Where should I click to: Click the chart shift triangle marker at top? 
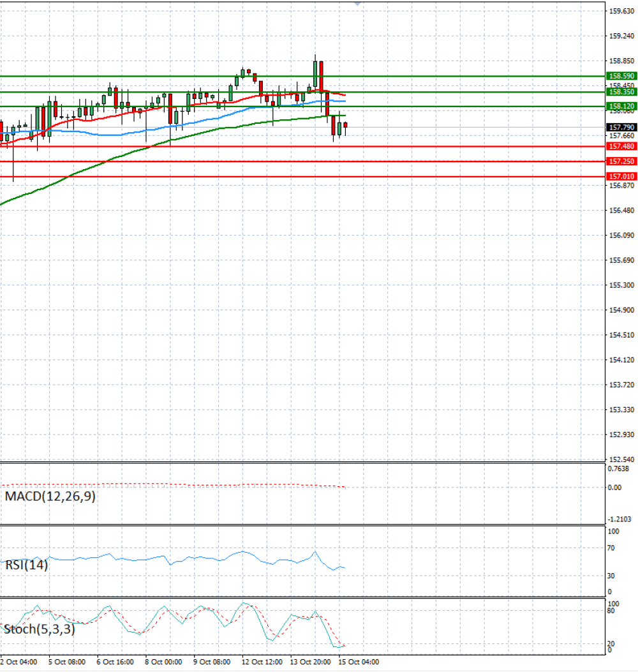tap(357, 3)
